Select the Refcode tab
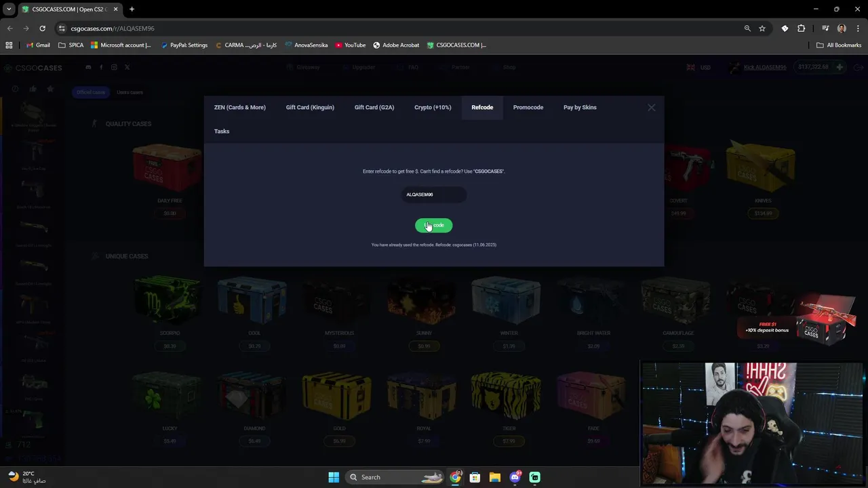868x488 pixels. pos(482,107)
